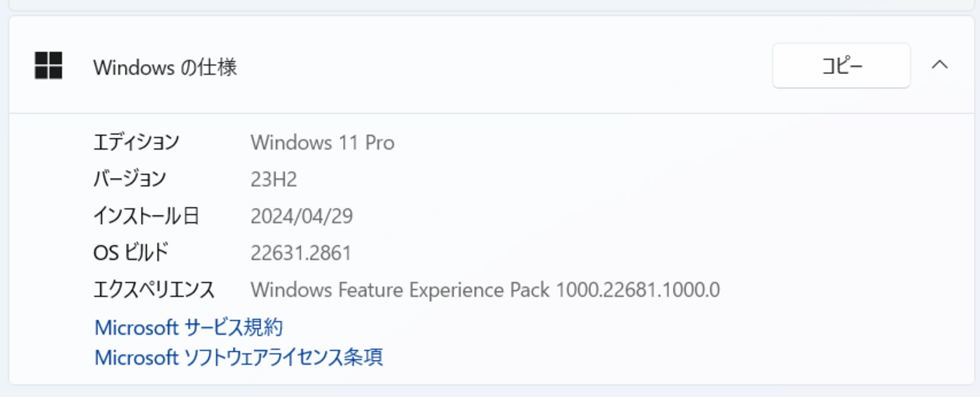
Task: Click the blank area right of 23H2
Action: point(603,179)
